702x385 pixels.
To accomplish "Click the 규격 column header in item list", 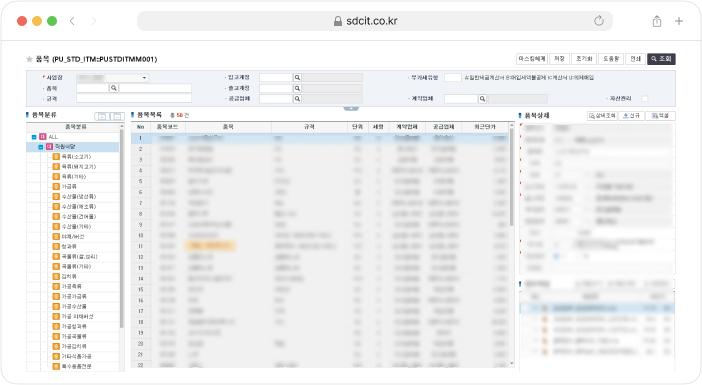I will point(309,127).
